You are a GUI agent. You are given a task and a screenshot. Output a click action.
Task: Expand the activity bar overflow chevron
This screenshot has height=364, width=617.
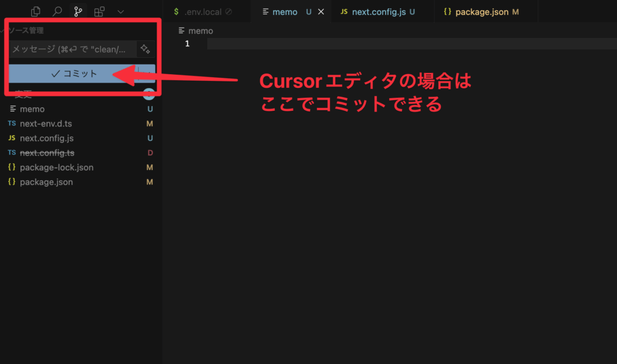121,11
